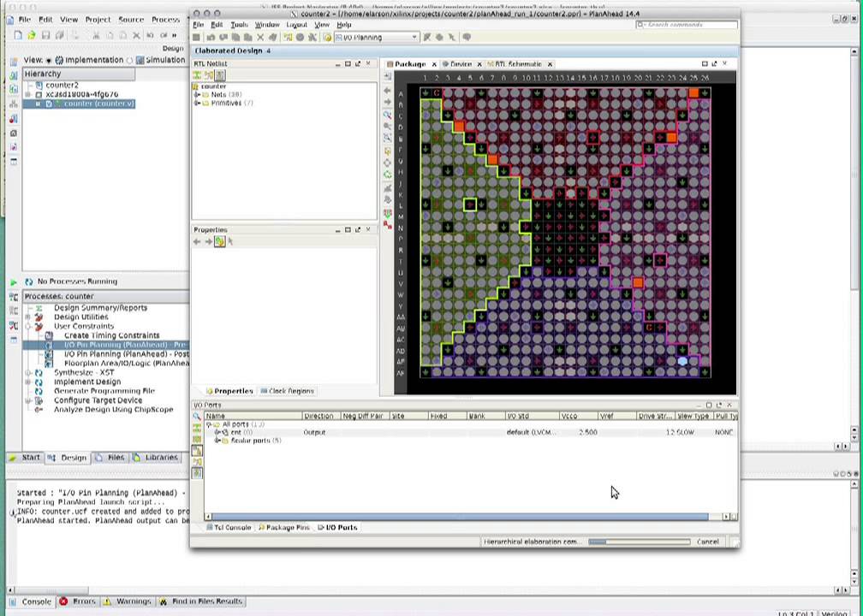Collapse the All ports tree node
The height and width of the screenshot is (616, 863).
tap(209, 424)
